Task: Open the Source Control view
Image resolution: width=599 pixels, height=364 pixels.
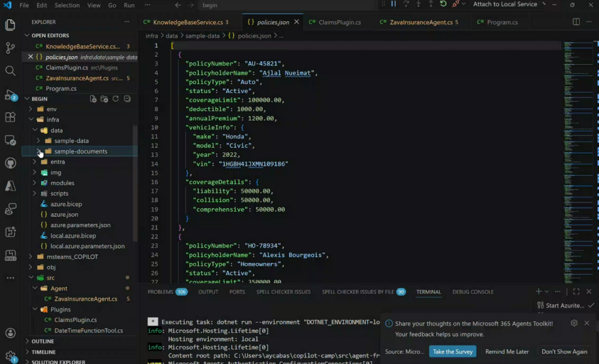Action: coord(10,48)
